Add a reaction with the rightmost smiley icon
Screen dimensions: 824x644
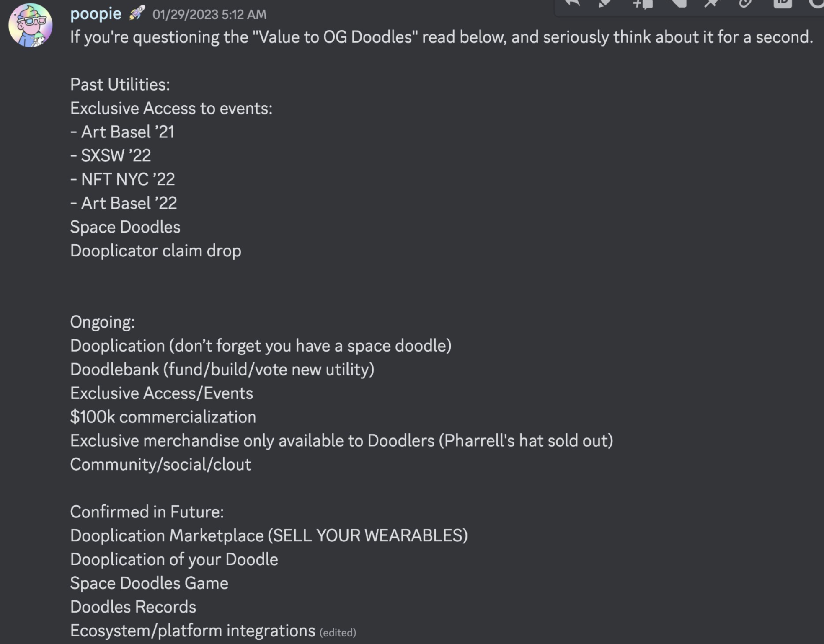816,5
